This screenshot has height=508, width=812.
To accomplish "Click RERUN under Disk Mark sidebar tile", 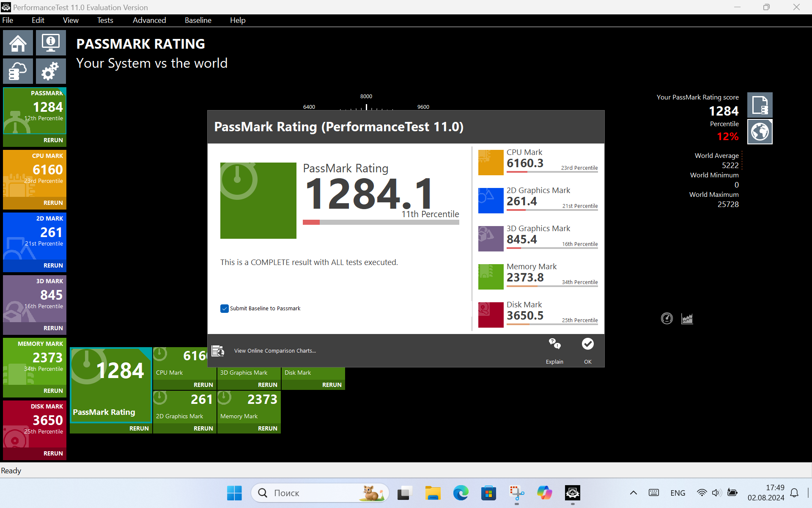I will point(53,453).
